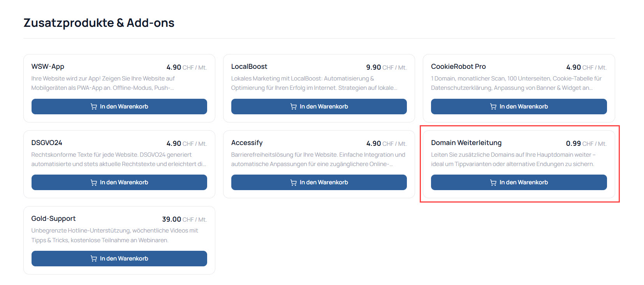Click the cart icon on DSGVO24's button
The image size is (644, 285).
[94, 182]
